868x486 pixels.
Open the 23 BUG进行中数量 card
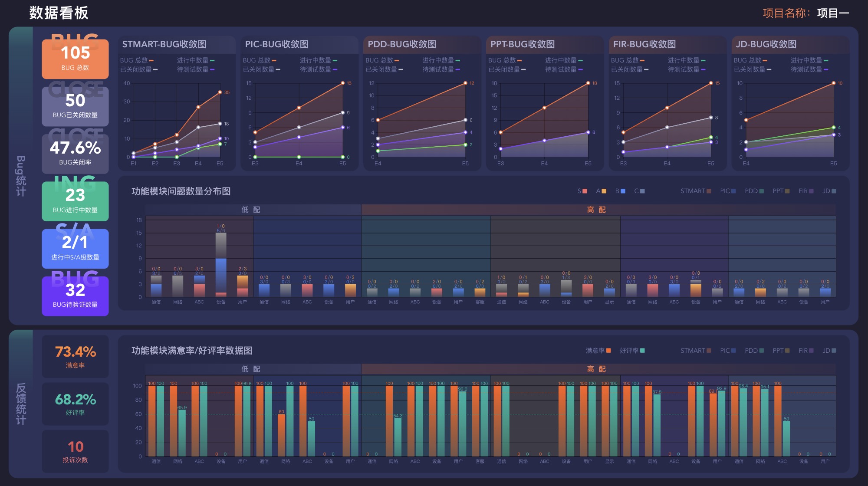coord(75,201)
